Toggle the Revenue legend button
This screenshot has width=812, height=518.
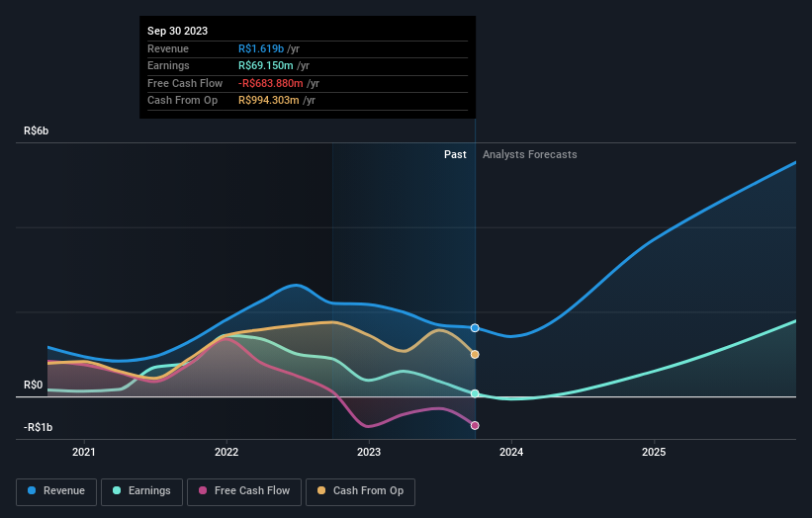(56, 491)
